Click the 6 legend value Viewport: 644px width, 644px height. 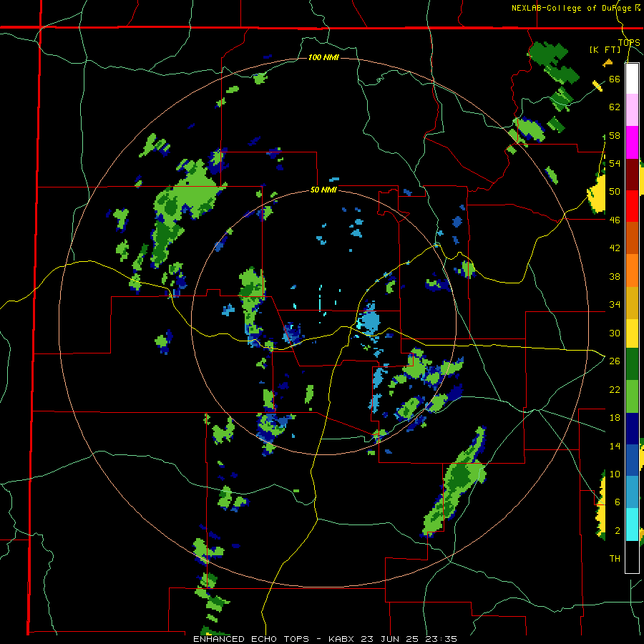click(617, 502)
